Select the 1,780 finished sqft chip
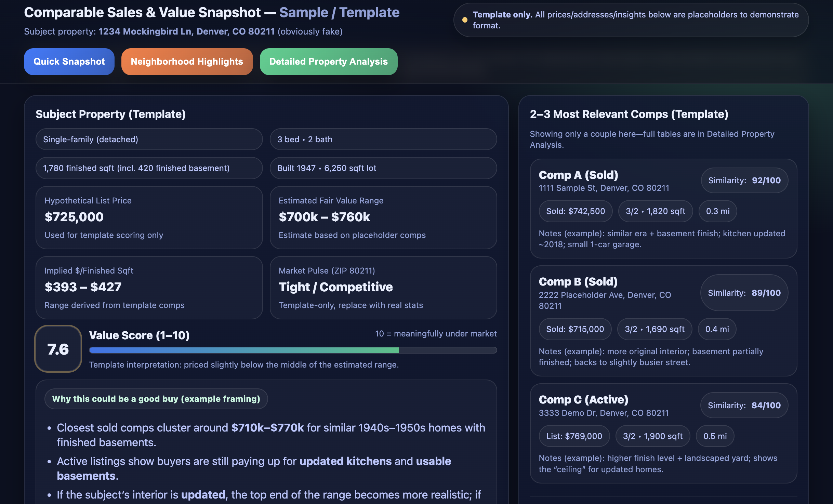This screenshot has height=504, width=833. (x=149, y=168)
